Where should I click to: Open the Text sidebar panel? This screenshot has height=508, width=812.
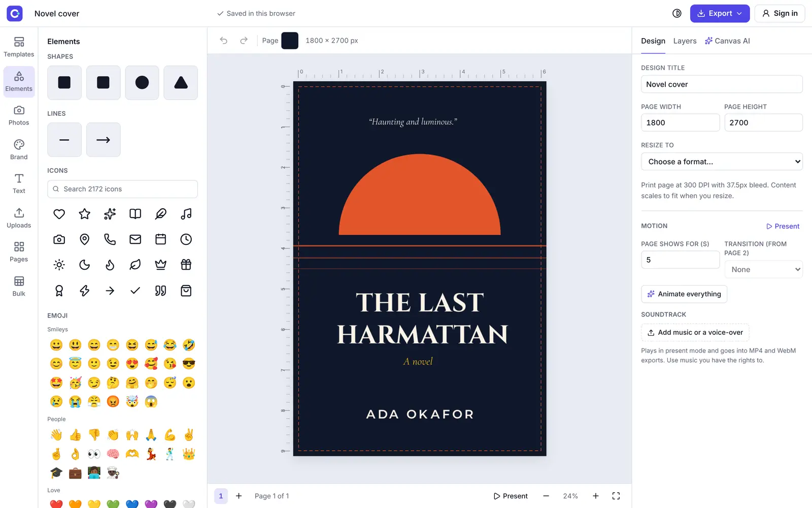(19, 184)
